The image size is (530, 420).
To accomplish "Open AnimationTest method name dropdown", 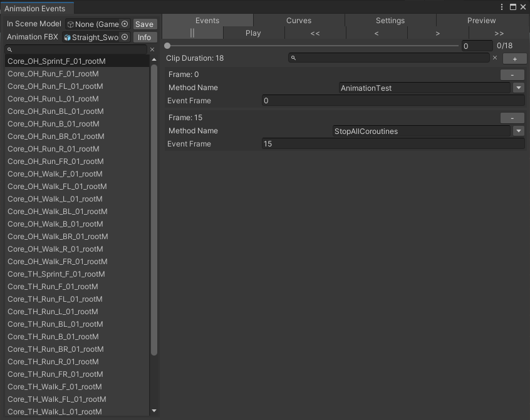I will (519, 88).
